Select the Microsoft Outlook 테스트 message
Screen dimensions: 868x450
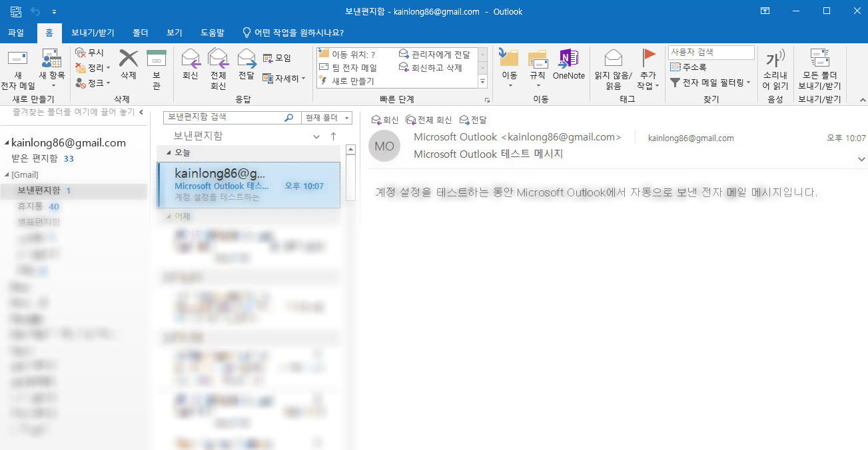[x=249, y=185]
